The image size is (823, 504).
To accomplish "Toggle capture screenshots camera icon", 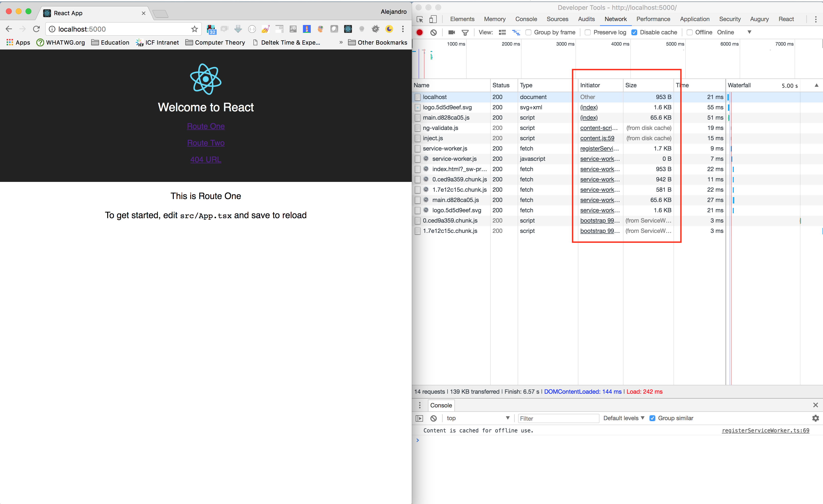I will tap(452, 32).
